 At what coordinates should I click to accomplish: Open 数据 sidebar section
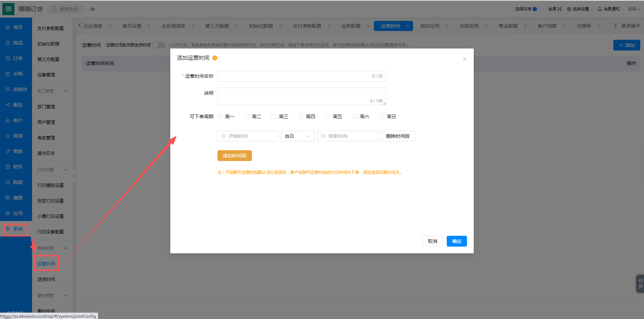[14, 182]
